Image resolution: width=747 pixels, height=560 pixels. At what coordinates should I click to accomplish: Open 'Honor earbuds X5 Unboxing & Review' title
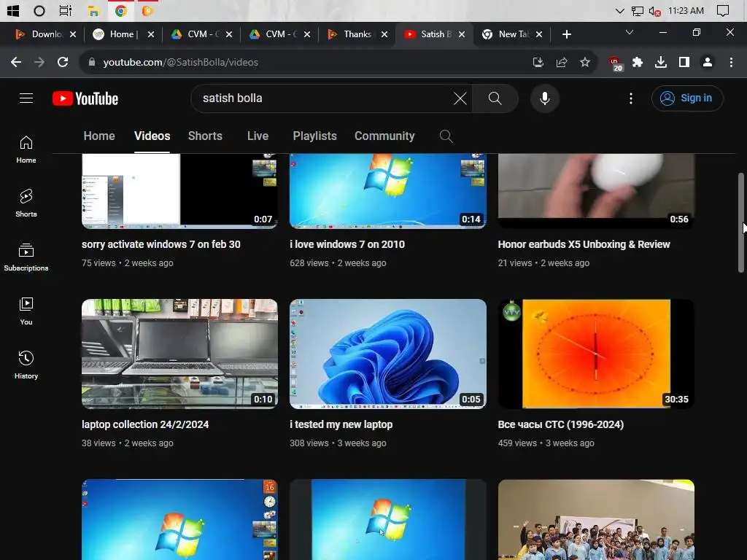click(584, 244)
